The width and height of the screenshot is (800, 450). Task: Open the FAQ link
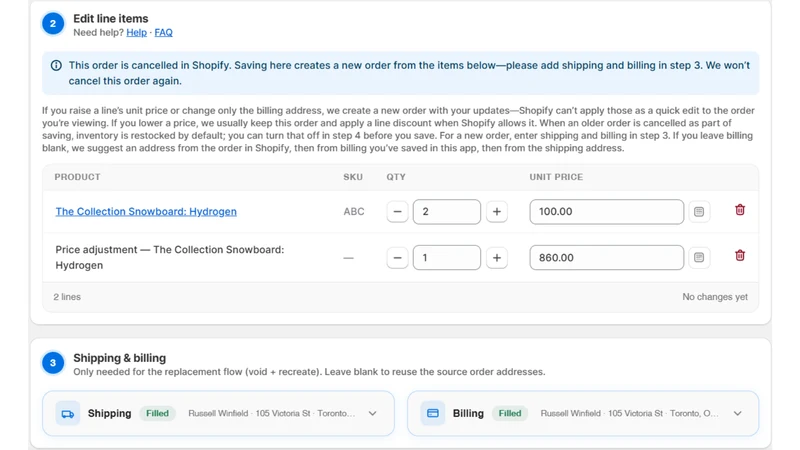163,33
